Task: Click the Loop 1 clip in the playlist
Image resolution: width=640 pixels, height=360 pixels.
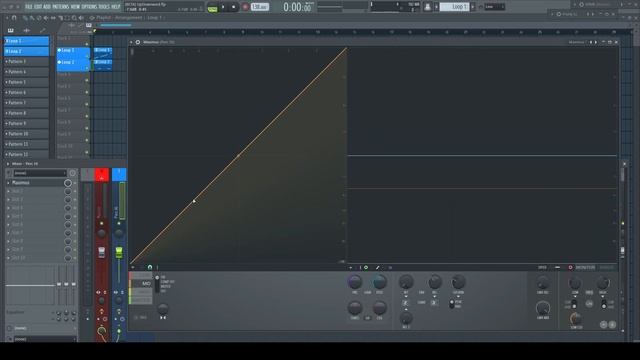Action: [102, 53]
